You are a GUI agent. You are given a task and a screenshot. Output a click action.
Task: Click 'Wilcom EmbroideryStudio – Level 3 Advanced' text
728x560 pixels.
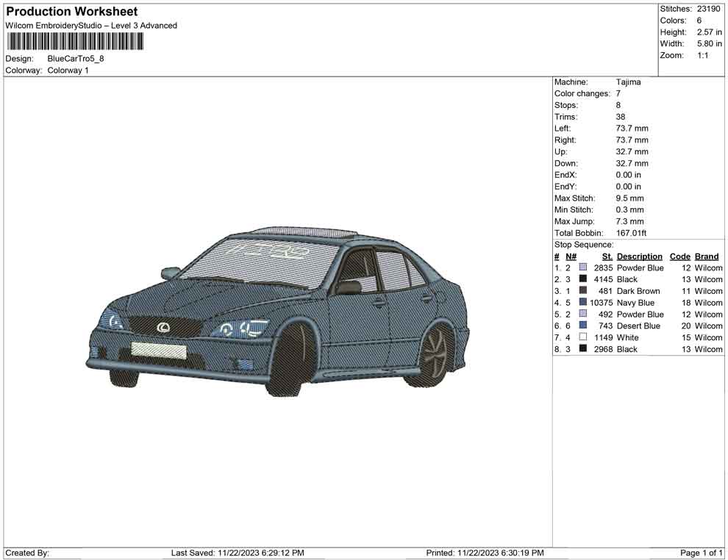pos(91,26)
